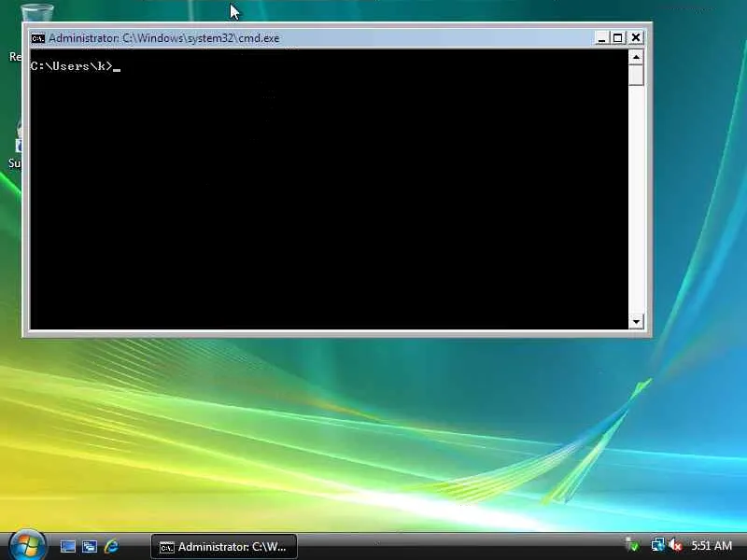Minimize the command prompt window
Viewport: 747px width, 560px height.
[601, 37]
